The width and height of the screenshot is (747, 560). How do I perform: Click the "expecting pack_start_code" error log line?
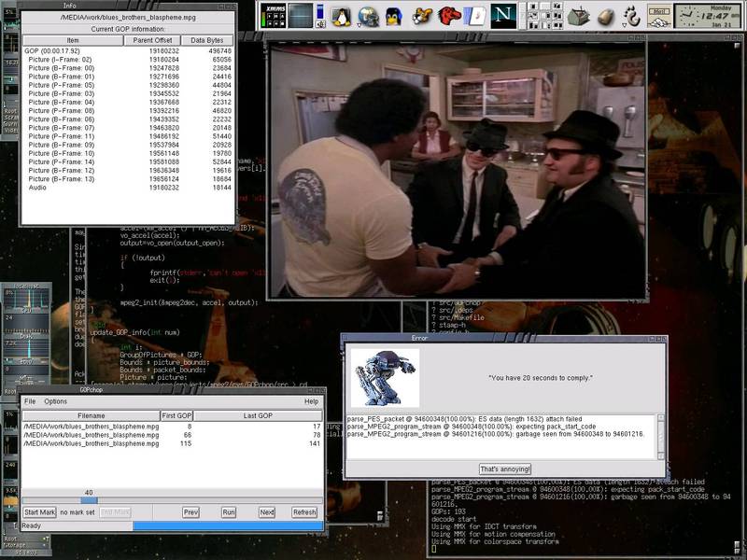click(x=472, y=427)
